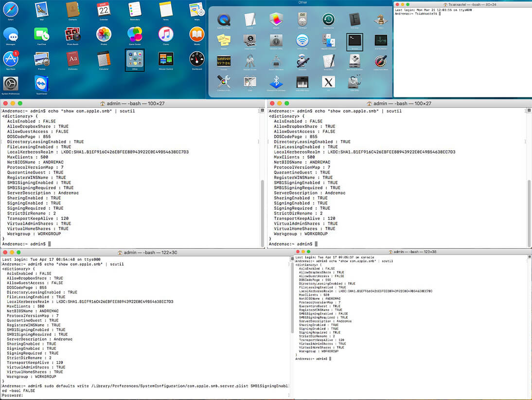Open the Calendar app
This screenshot has height=400, width=532.
pos(104,9)
